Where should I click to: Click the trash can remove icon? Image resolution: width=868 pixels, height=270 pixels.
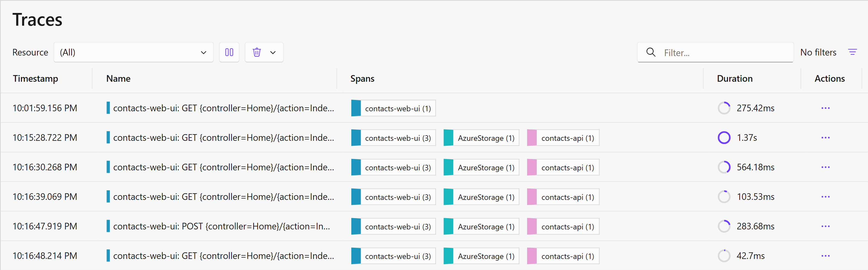tap(257, 52)
